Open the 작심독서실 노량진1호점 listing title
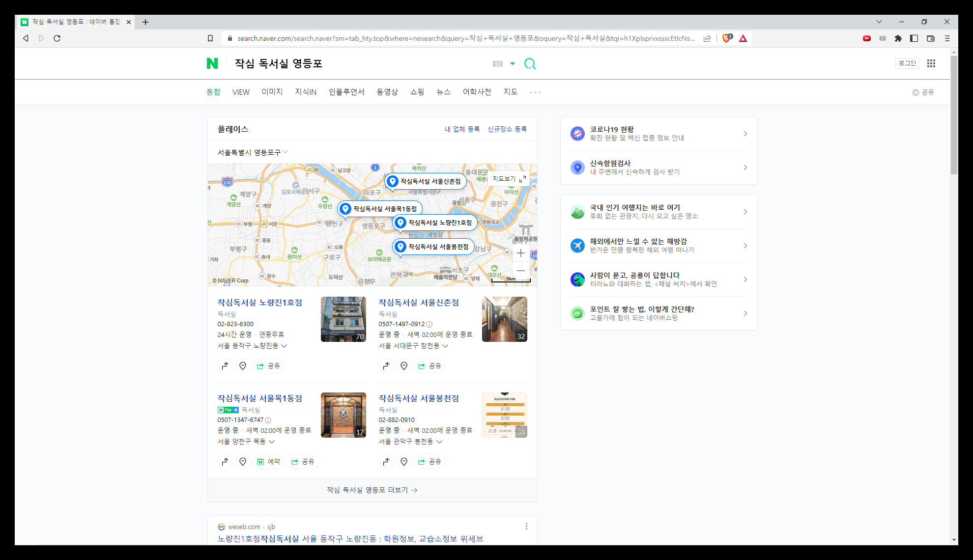The width and height of the screenshot is (973, 560). click(260, 303)
